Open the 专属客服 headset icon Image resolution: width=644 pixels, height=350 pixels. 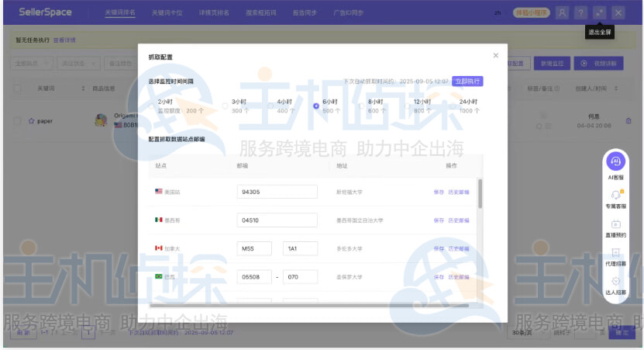(615, 194)
